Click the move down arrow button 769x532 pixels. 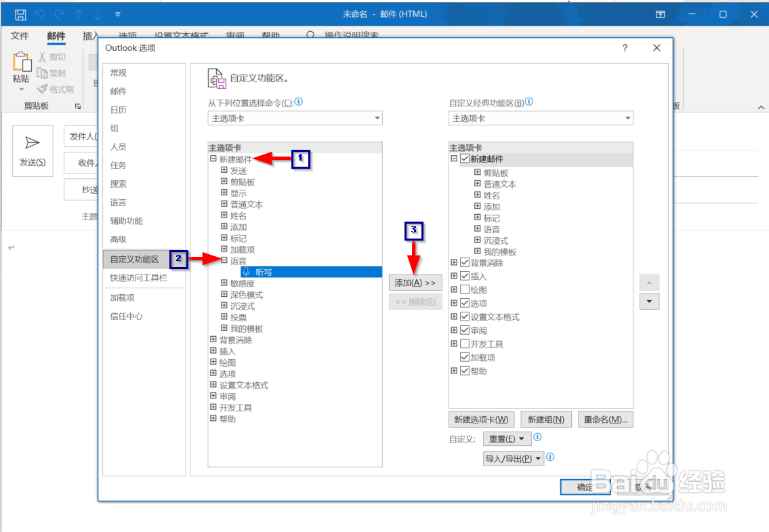(x=649, y=302)
